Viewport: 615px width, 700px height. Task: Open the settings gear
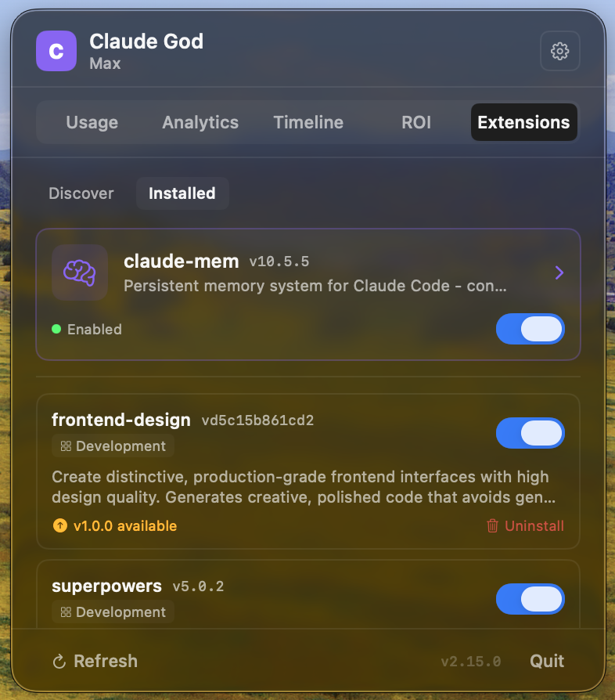click(560, 51)
